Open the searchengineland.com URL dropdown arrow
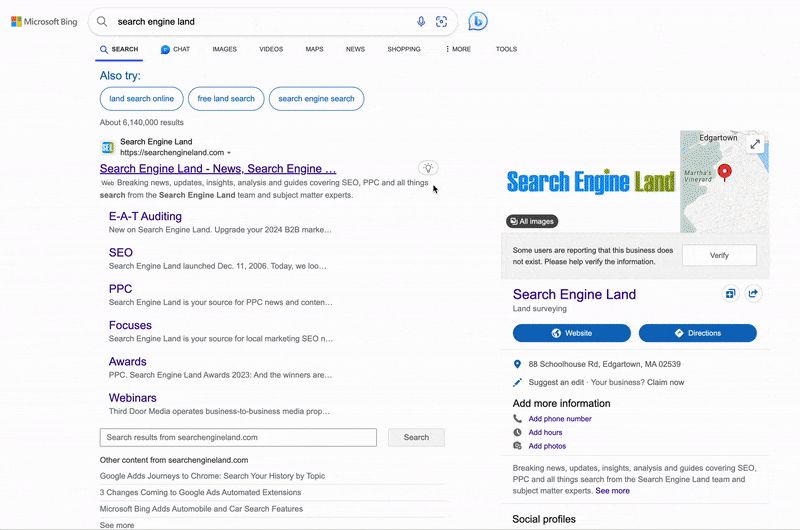The image size is (800, 530). 229,153
